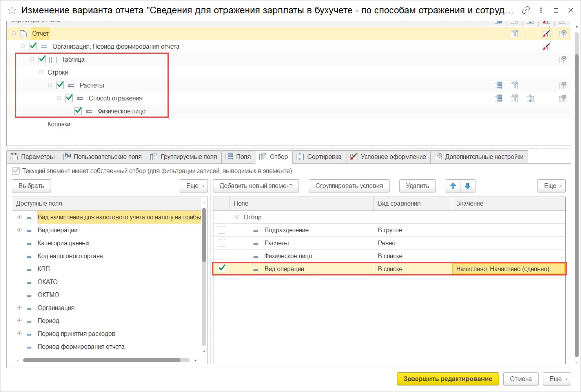Open the Дополнительные настройки tab

(479, 157)
